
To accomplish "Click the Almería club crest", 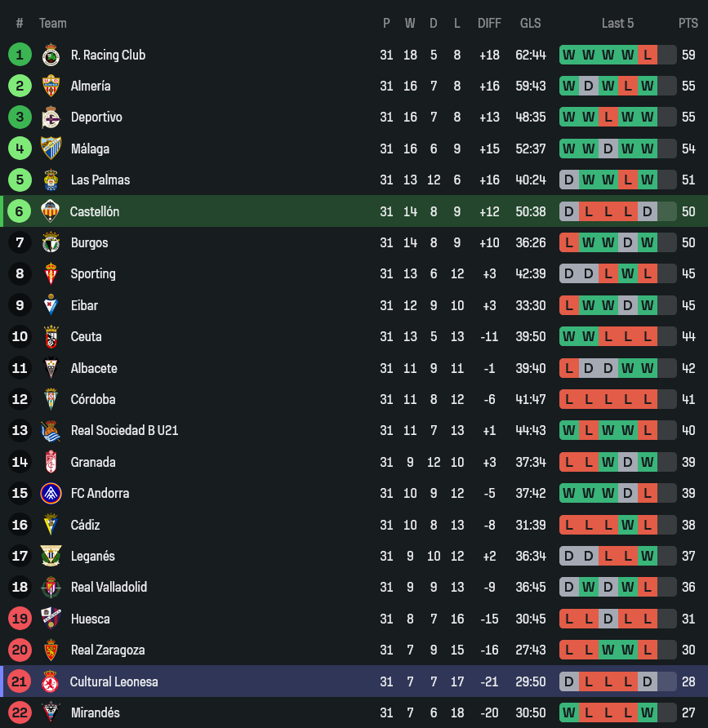I will coord(51,86).
